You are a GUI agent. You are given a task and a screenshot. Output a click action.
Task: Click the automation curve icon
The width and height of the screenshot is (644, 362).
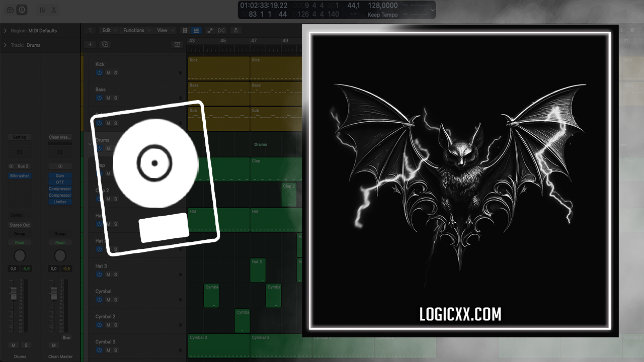click(x=209, y=31)
